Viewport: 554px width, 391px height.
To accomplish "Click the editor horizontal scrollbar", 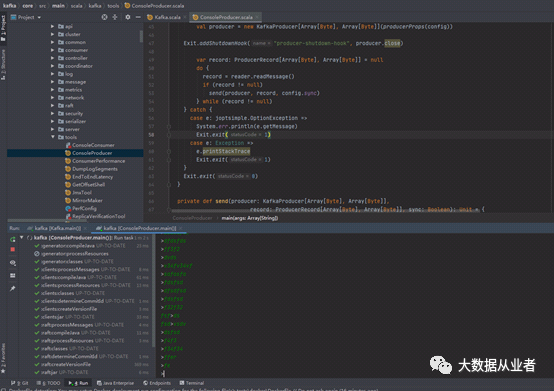I will click(x=324, y=211).
